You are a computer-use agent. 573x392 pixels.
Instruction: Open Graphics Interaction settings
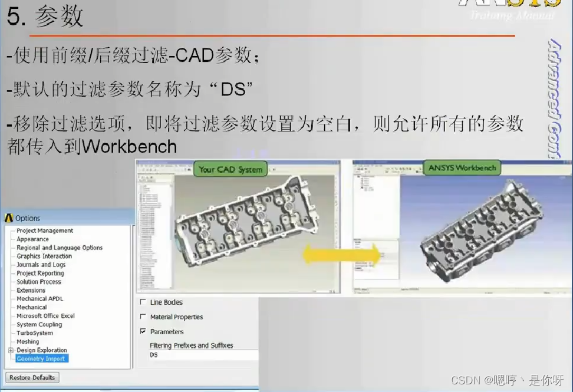(x=44, y=256)
